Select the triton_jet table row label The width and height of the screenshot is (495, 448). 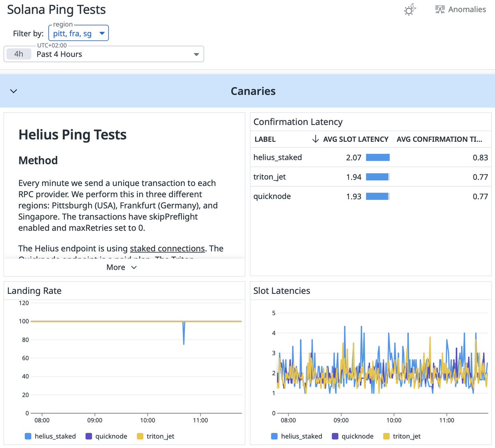pos(269,177)
